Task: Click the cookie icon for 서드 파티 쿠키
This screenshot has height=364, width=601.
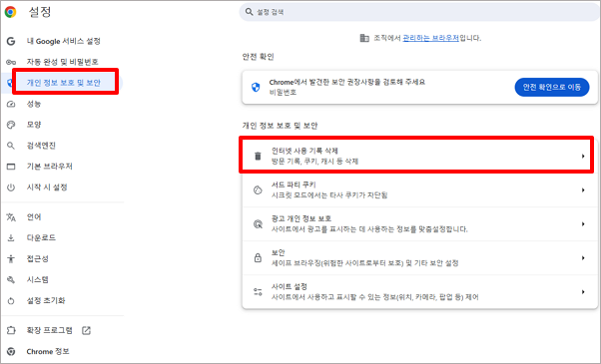Action: [258, 189]
